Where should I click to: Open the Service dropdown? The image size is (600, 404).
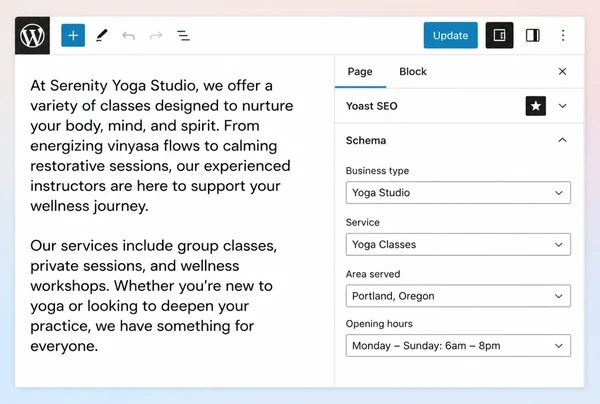[458, 244]
